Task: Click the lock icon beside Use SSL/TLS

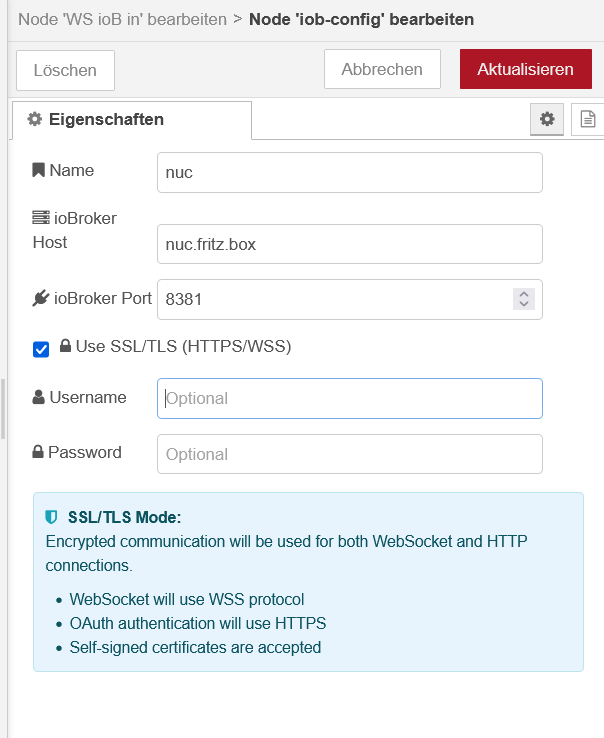Action: pos(65,346)
